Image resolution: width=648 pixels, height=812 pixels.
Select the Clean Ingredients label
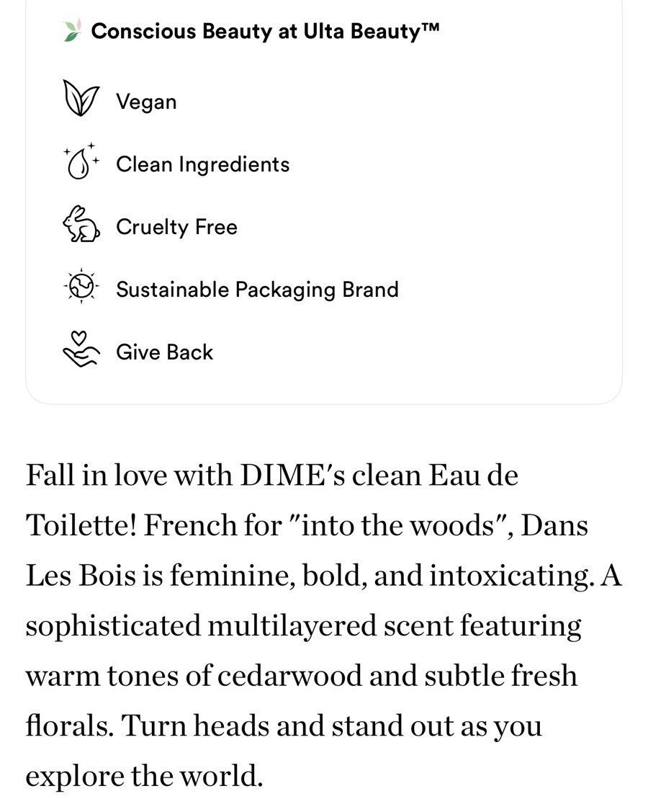(x=203, y=164)
